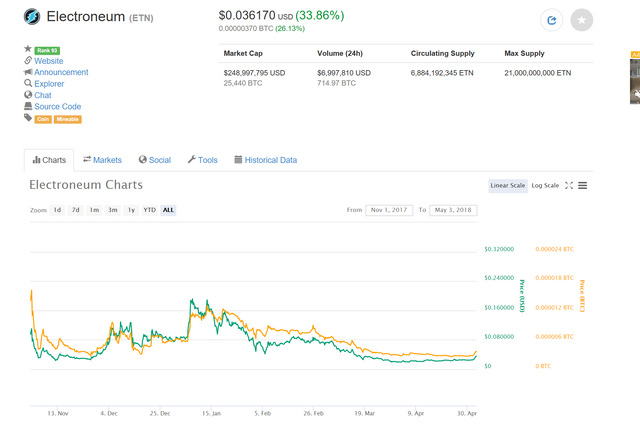
Task: Click the Volume value $6,997,810 USD
Action: pos(344,73)
